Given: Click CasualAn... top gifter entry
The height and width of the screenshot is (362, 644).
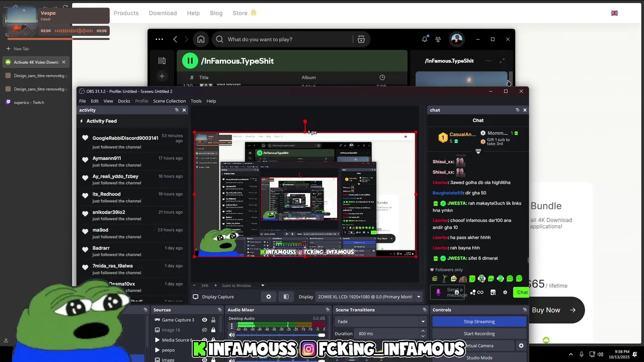Looking at the screenshot, I should 457,137.
